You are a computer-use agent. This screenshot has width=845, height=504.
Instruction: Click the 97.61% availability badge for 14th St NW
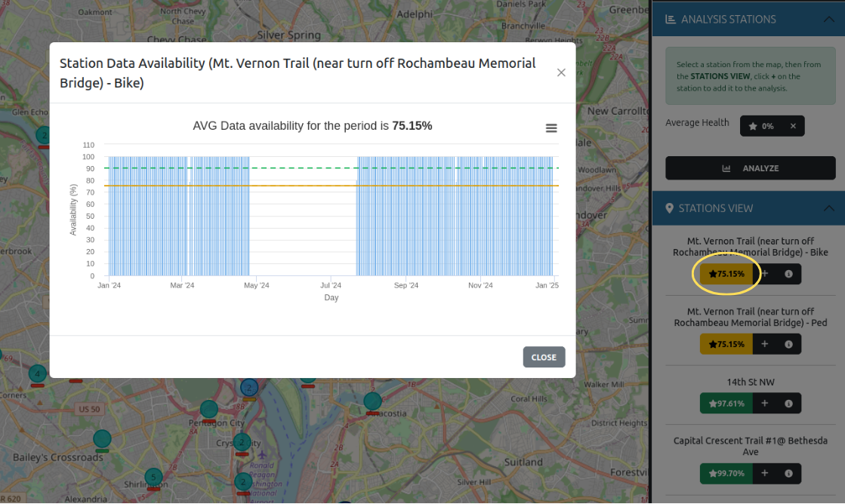pyautogui.click(x=726, y=404)
